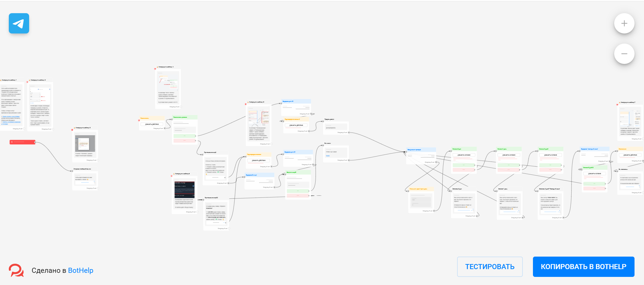The height and width of the screenshot is (285, 644).
Task: Click the BotHelp logo icon
Action: tap(16, 270)
